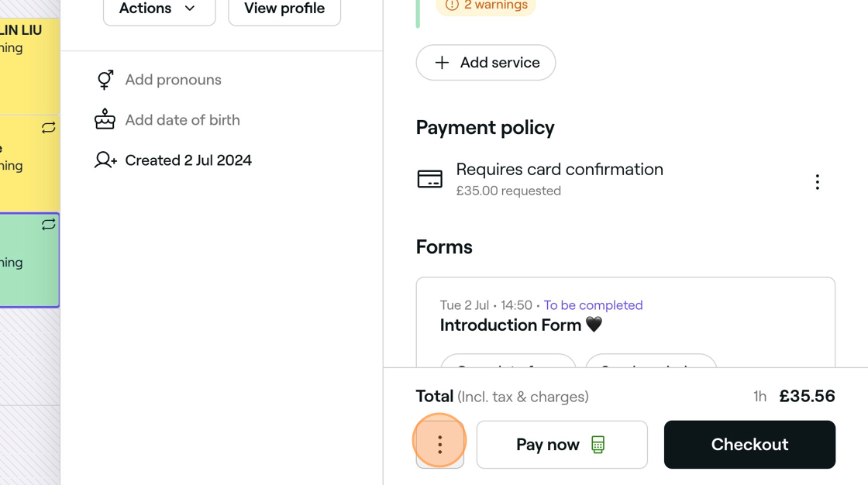Screen dimensions: 868x485
Task: Click the client created person-plus icon
Action: (x=105, y=160)
